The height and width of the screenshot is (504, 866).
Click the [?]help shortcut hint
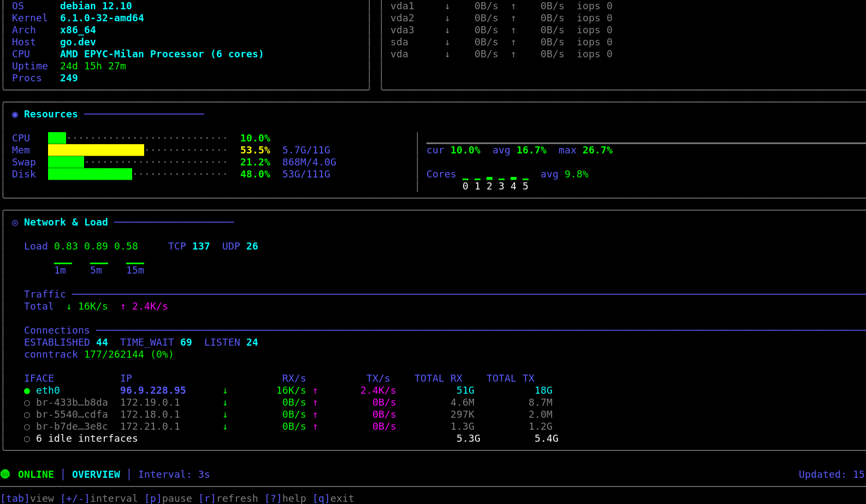click(286, 499)
